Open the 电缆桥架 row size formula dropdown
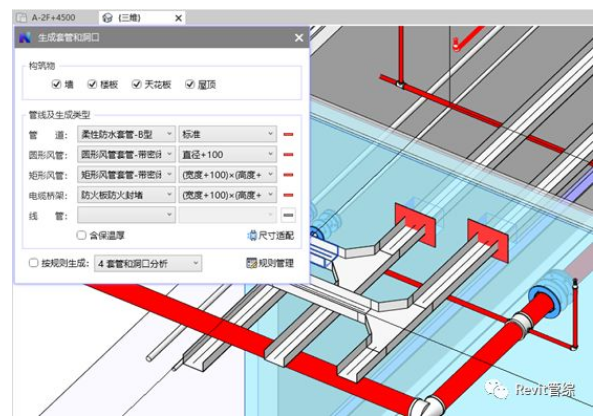This screenshot has width=603, height=419. click(x=227, y=195)
